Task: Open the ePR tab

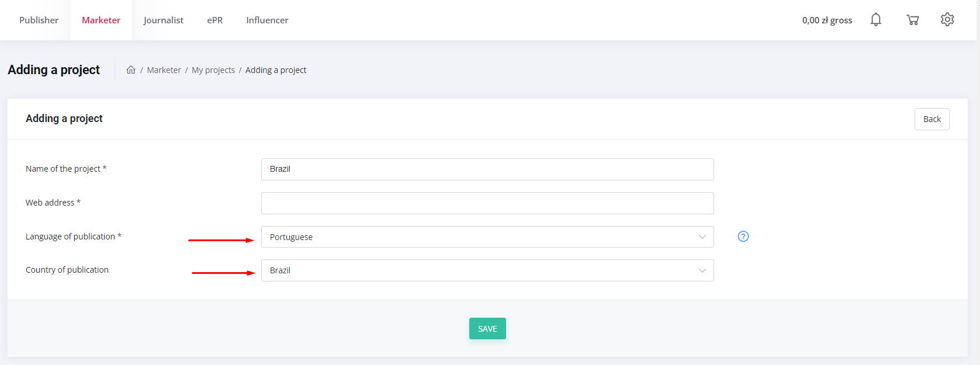Action: 215,20
